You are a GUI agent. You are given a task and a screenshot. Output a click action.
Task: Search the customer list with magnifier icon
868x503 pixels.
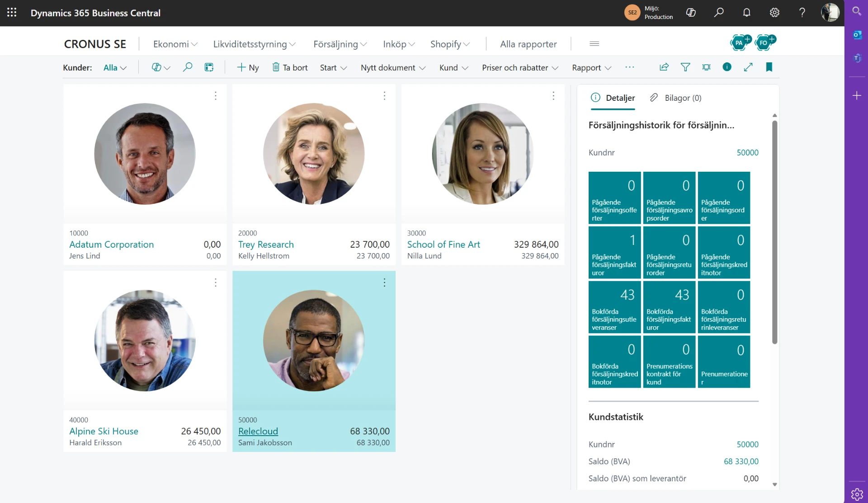pos(188,67)
